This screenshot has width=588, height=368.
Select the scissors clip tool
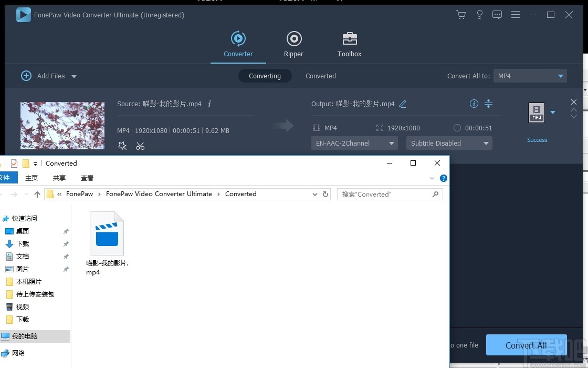click(x=140, y=146)
